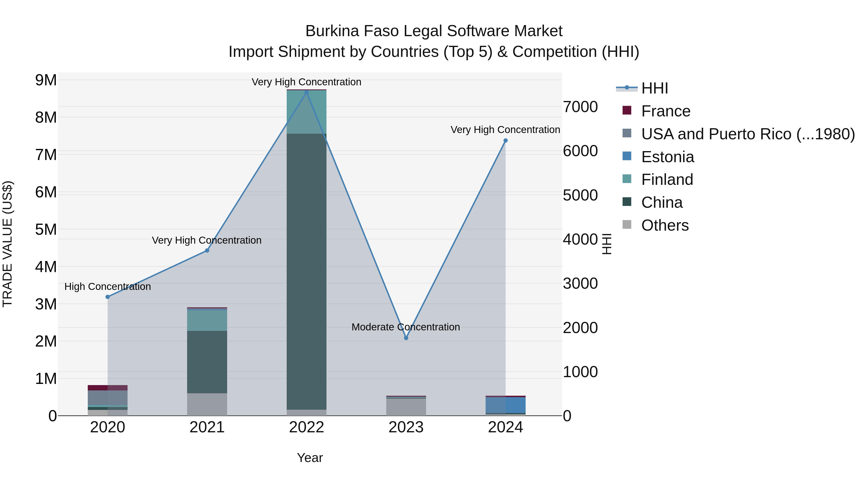Screen dimensions: 868x488
Task: Toggle Finland series in the legend
Action: [658, 180]
